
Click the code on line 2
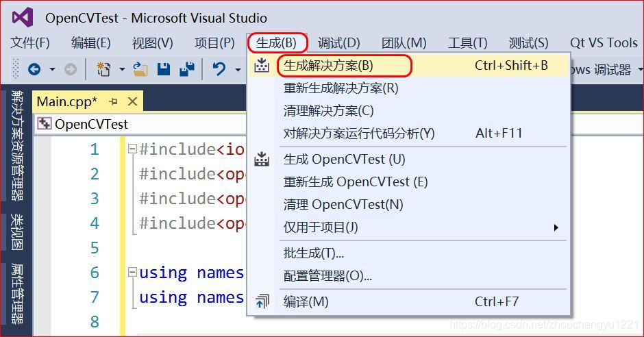[193, 174]
